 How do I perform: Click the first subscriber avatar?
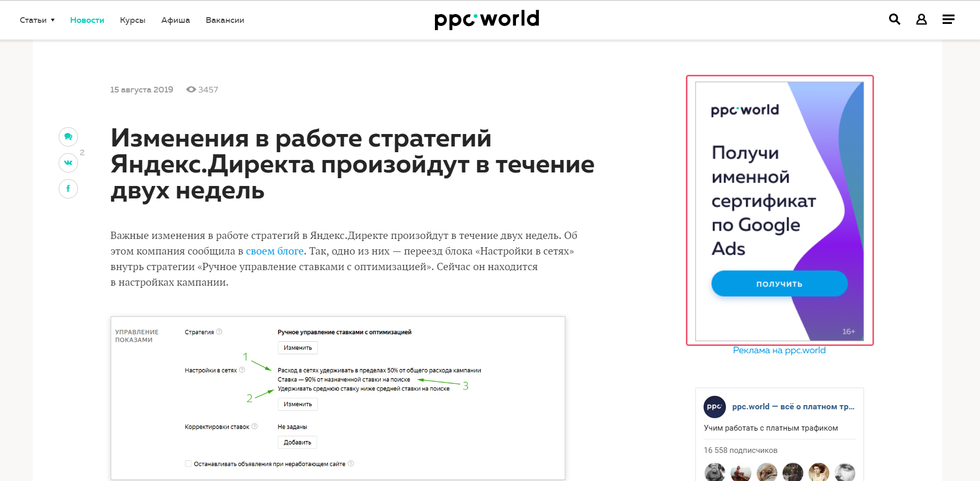(x=715, y=472)
